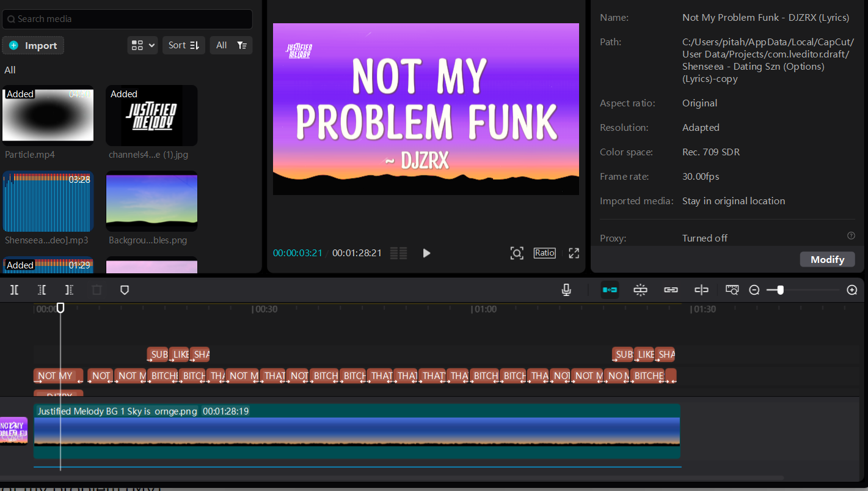Select the 'NO N' text clip on timeline
This screenshot has height=491, width=868.
point(617,375)
